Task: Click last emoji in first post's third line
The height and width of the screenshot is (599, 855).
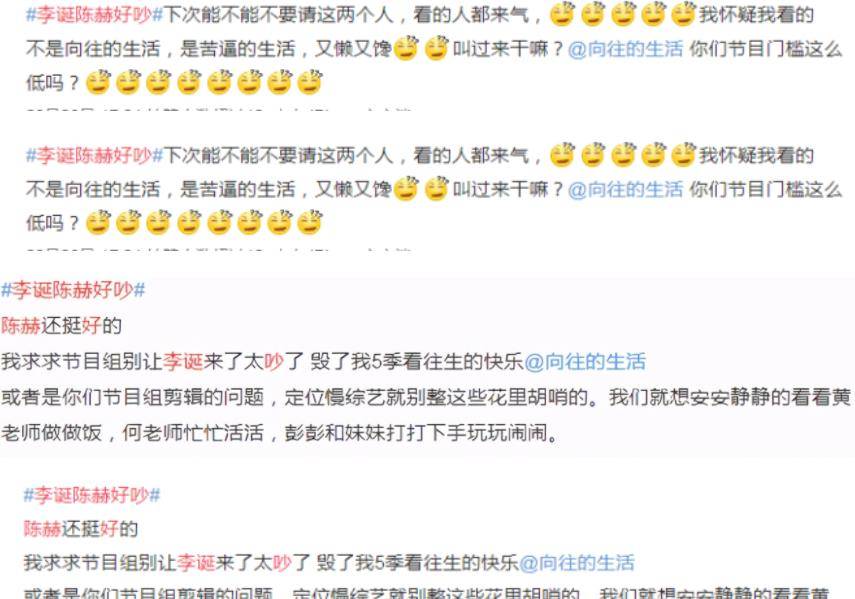Action: (310, 83)
